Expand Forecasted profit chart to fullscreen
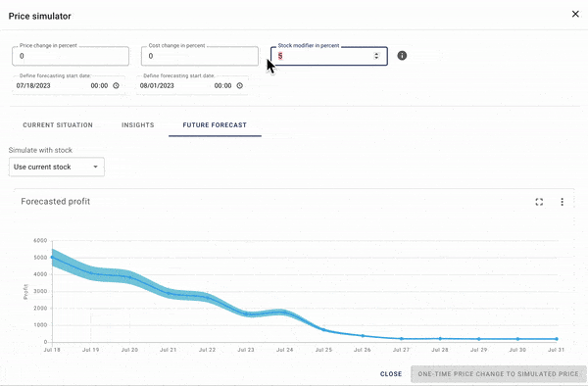The width and height of the screenshot is (588, 386). [x=539, y=202]
